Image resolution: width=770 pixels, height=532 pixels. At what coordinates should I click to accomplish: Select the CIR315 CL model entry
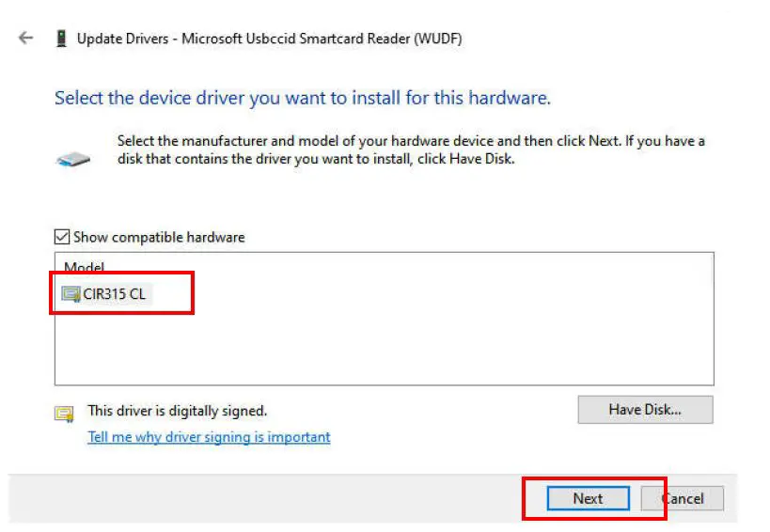click(115, 294)
